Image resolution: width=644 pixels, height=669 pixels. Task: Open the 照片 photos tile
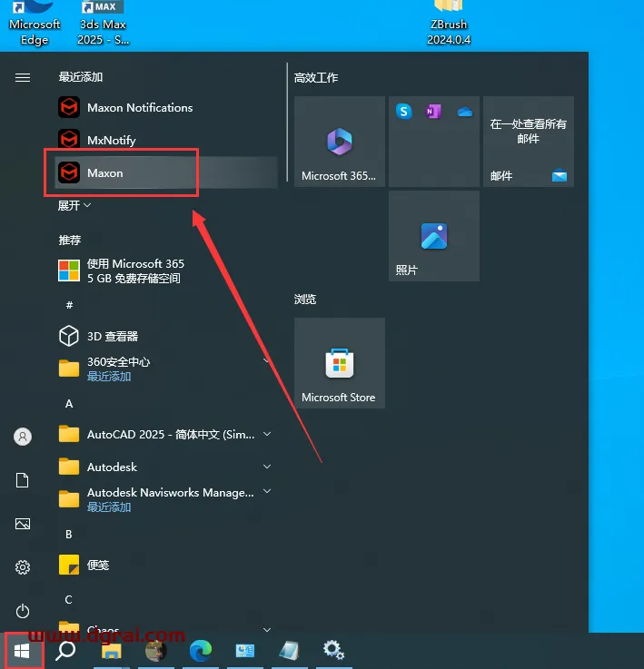tap(434, 236)
